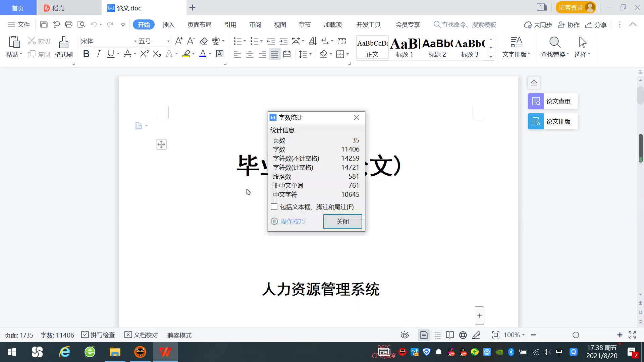The width and height of the screenshot is (644, 362).
Task: Toggle eye protection mode icon
Action: 405,335
